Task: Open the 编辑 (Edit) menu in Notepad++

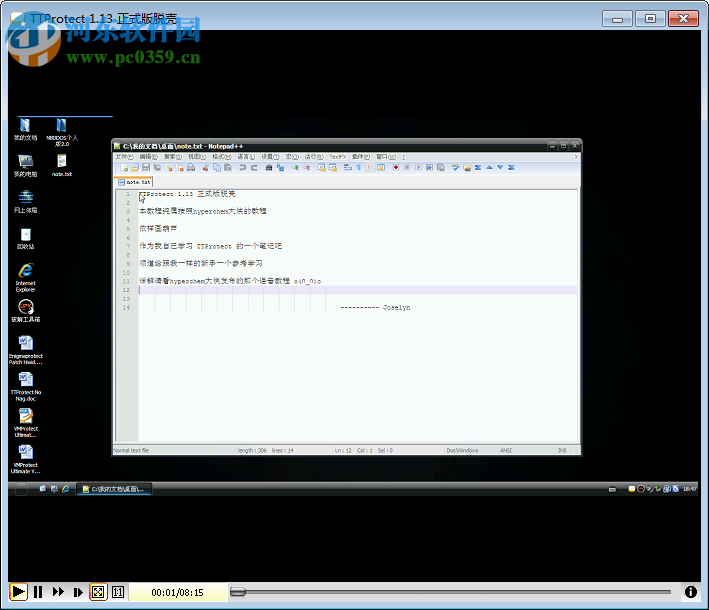Action: coord(148,156)
